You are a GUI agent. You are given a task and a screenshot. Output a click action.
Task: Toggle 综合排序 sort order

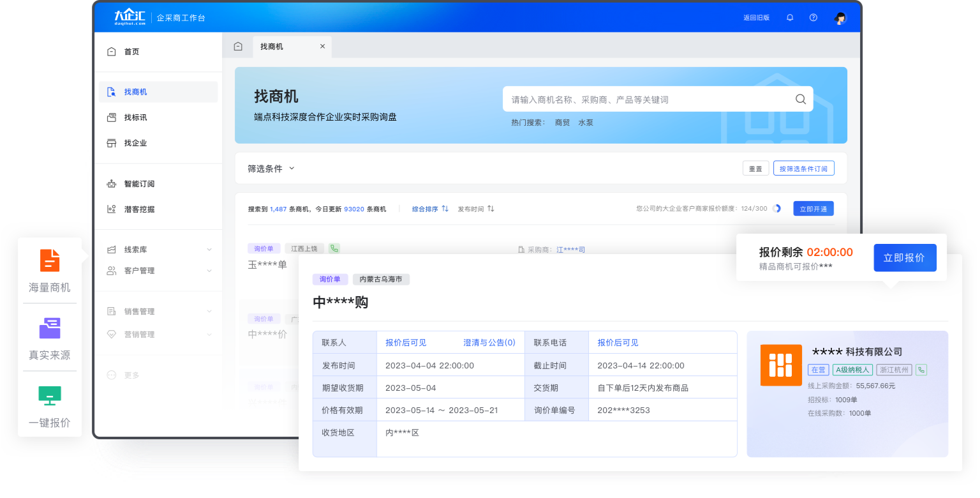(x=431, y=209)
